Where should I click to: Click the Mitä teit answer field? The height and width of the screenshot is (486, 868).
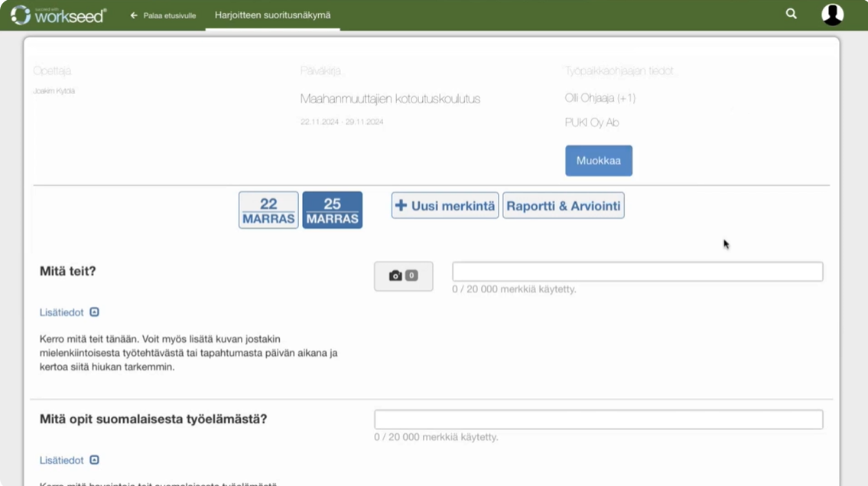click(639, 271)
